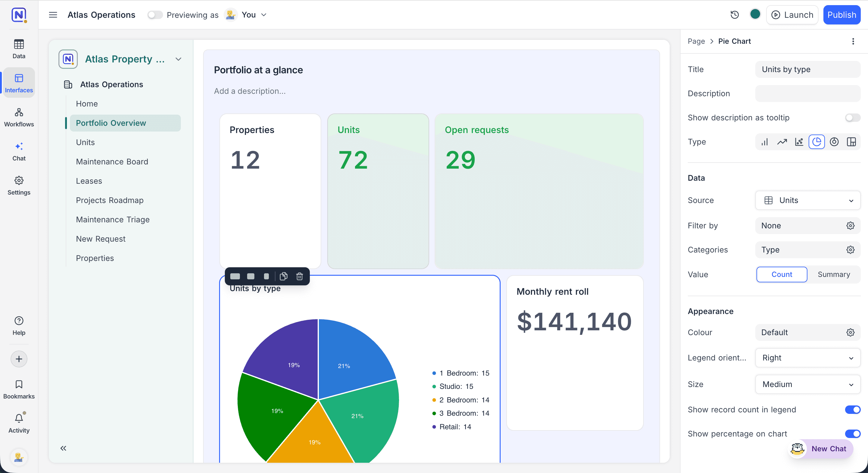
Task: Select the table chart type icon
Action: tap(851, 142)
